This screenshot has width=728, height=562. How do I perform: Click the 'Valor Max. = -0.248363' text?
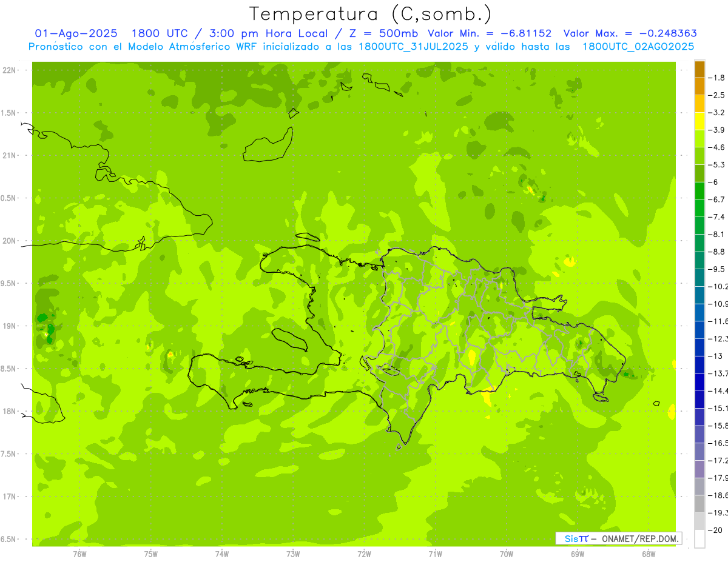point(630,34)
